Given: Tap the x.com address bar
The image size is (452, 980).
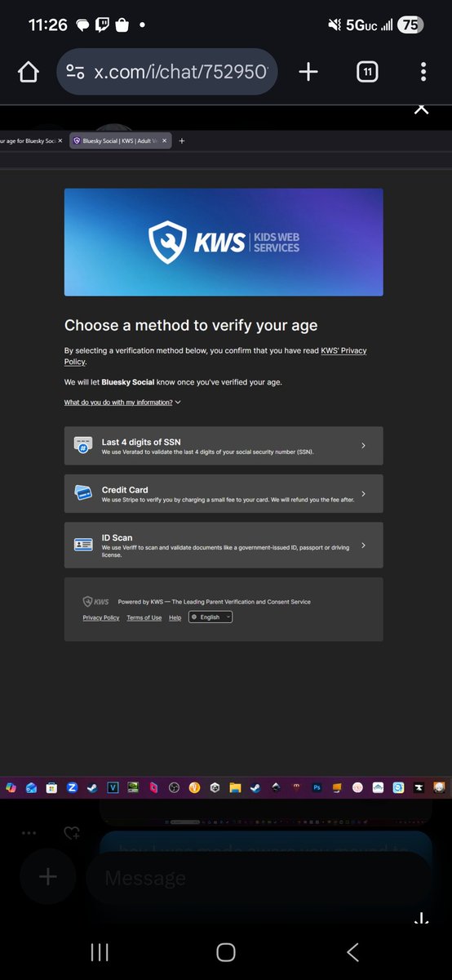Looking at the screenshot, I should coord(168,73).
